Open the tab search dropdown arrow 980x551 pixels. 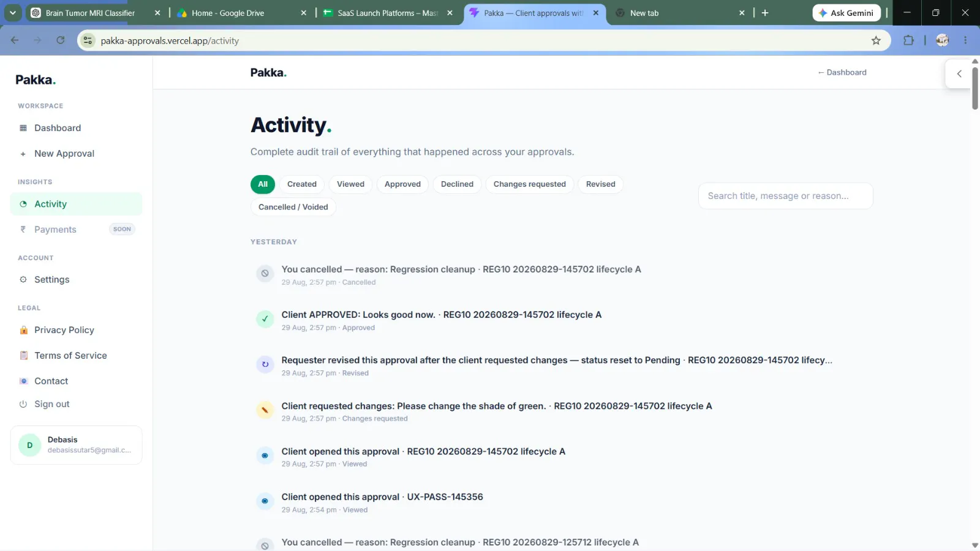pos(13,13)
